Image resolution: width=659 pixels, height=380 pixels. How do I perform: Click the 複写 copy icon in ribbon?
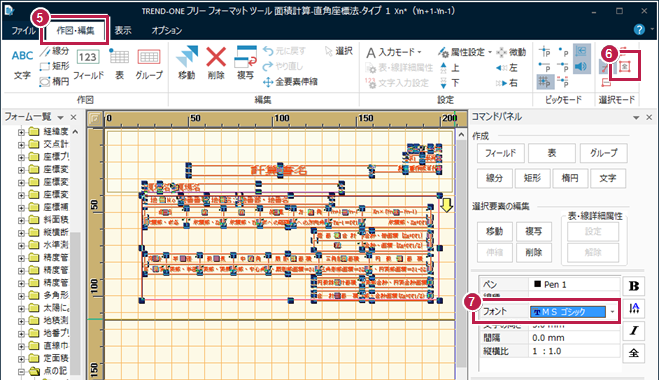(245, 63)
